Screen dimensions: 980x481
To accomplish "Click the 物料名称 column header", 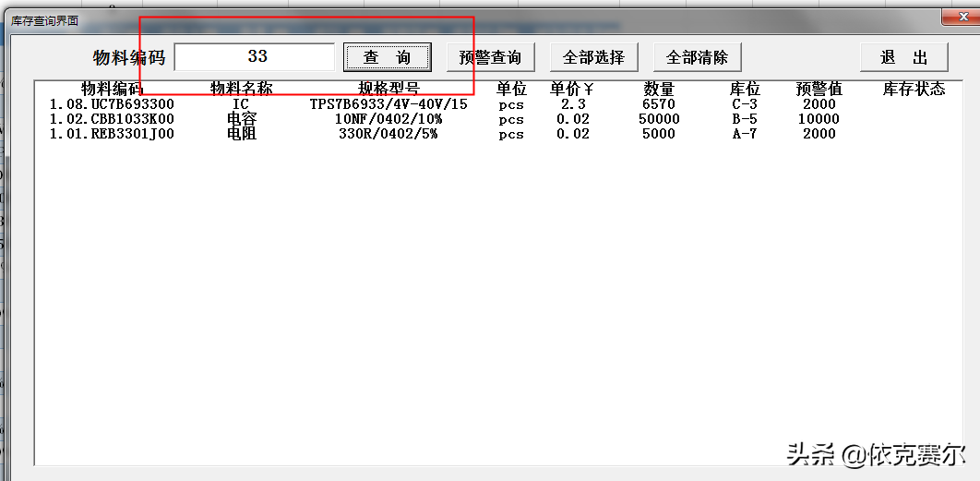I will coord(242,89).
